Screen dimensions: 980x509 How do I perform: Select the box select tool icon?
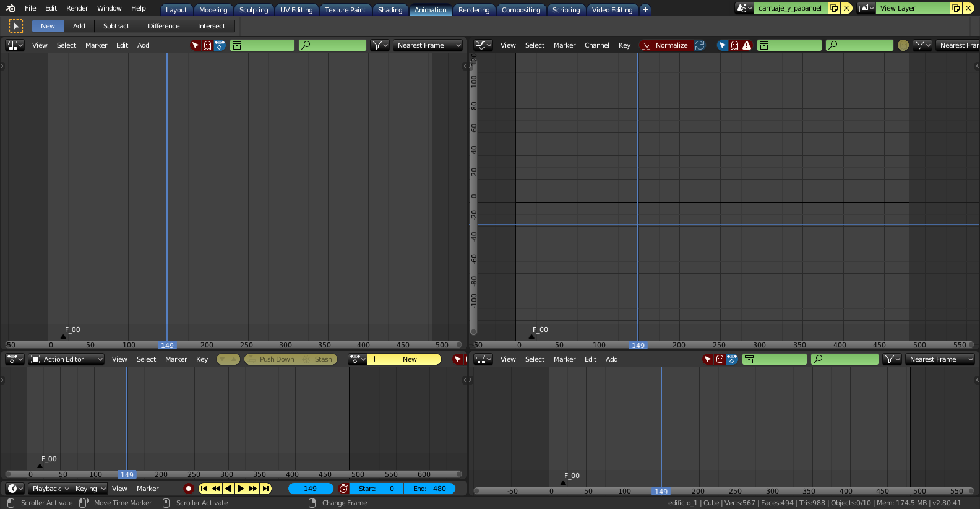coord(16,26)
